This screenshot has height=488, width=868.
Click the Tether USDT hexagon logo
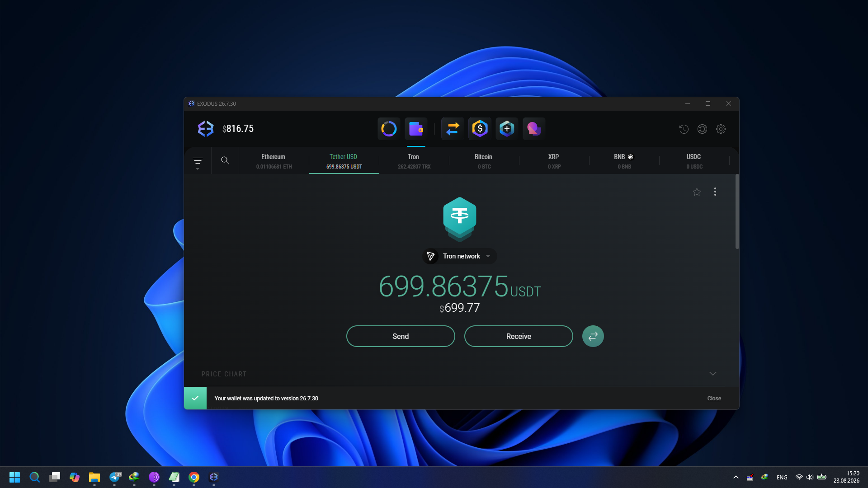(459, 219)
